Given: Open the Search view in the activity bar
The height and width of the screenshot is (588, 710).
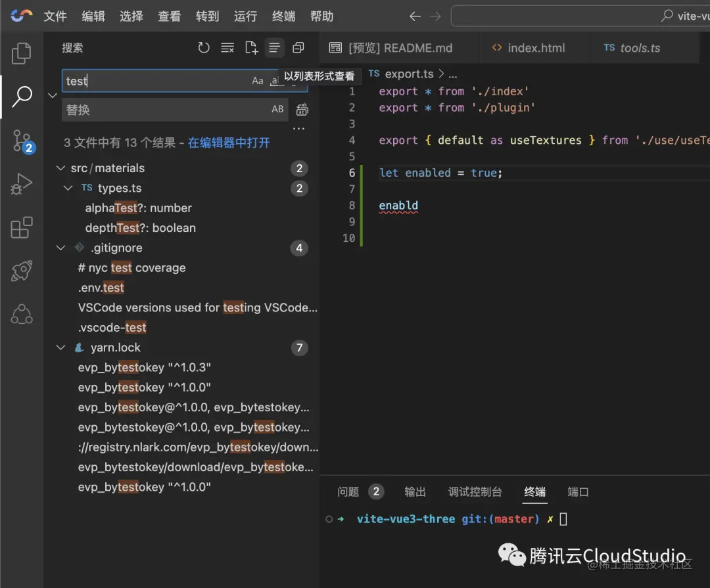Looking at the screenshot, I should [x=21, y=97].
